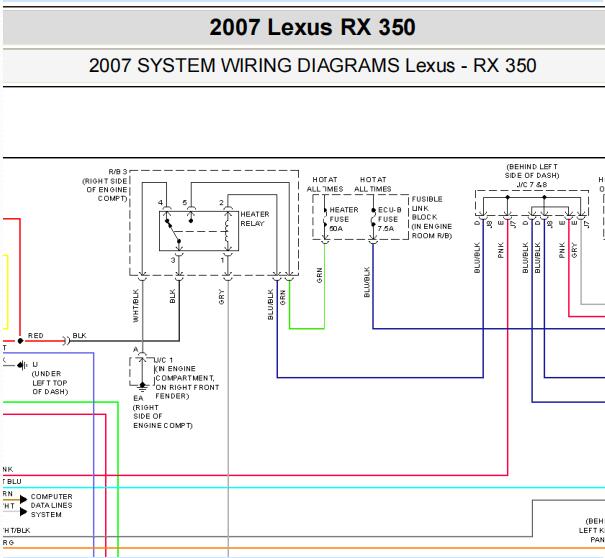The image size is (605, 558).
Task: Click the 'ECU-B FUSE 7.5A' text
Action: coord(390,219)
